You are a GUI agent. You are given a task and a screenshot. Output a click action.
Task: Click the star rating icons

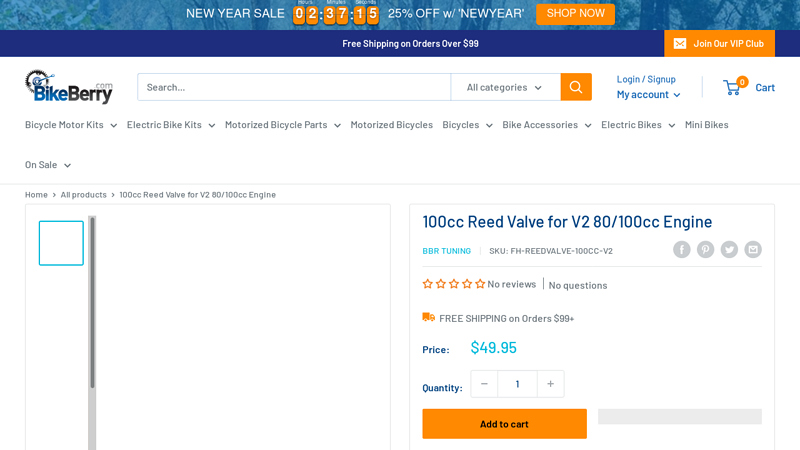click(x=454, y=284)
